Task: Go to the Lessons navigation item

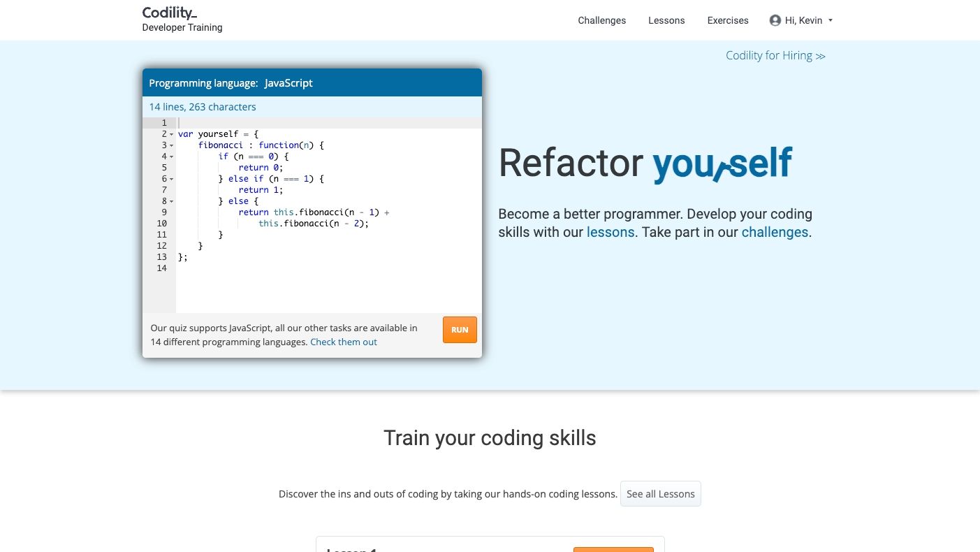Action: click(x=666, y=20)
